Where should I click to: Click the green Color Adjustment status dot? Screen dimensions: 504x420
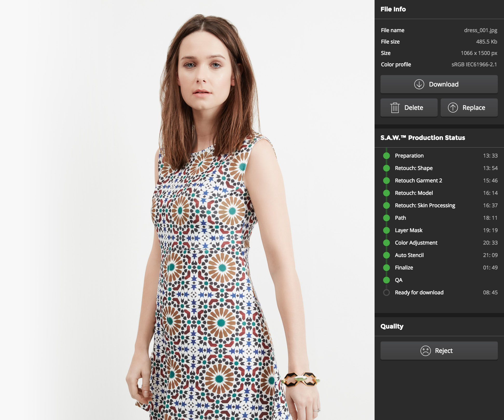(386, 243)
